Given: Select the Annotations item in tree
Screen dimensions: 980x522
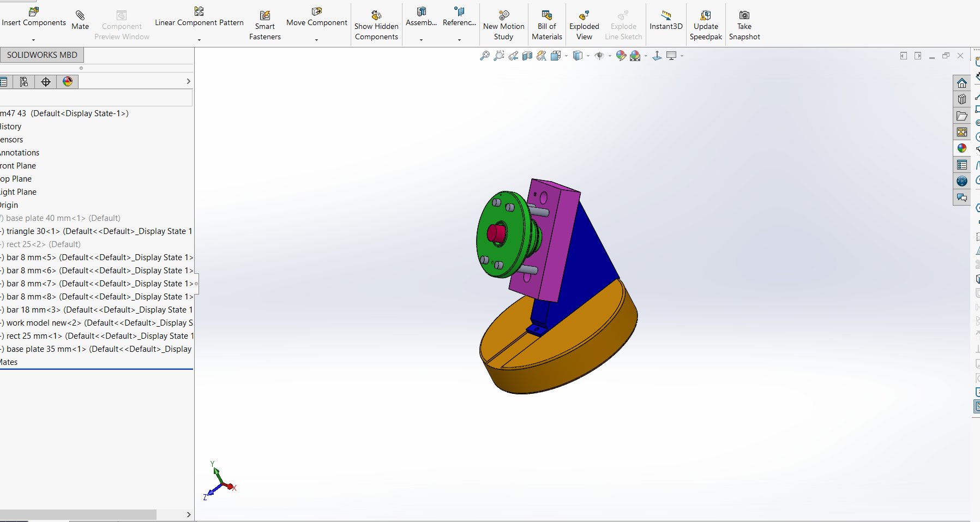Looking at the screenshot, I should 20,153.
